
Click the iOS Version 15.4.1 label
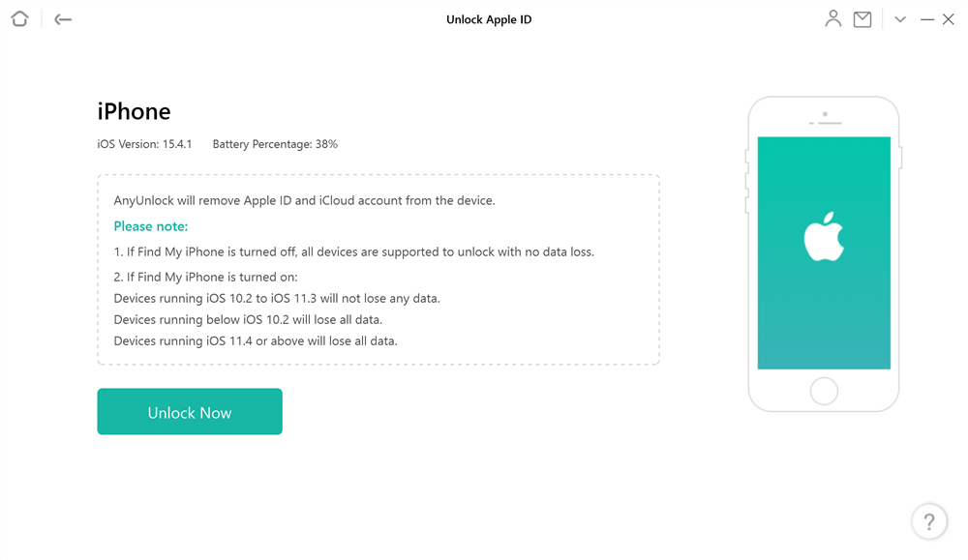[x=144, y=144]
